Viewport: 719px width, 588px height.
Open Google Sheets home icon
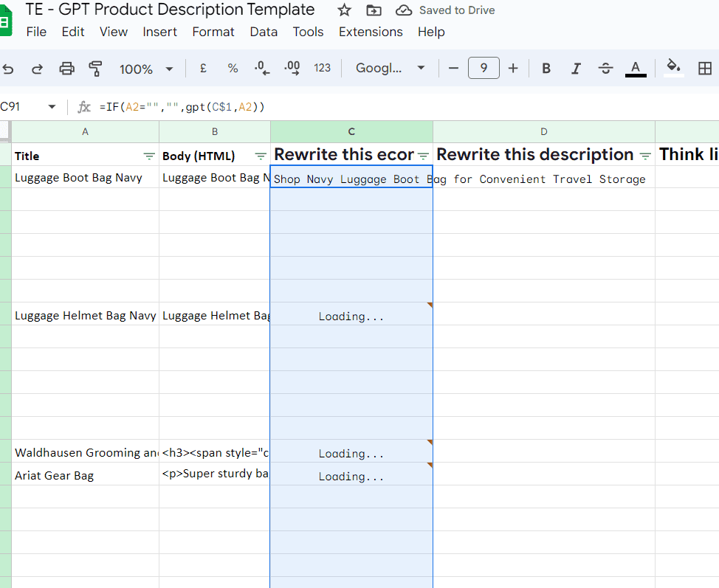pos(5,21)
